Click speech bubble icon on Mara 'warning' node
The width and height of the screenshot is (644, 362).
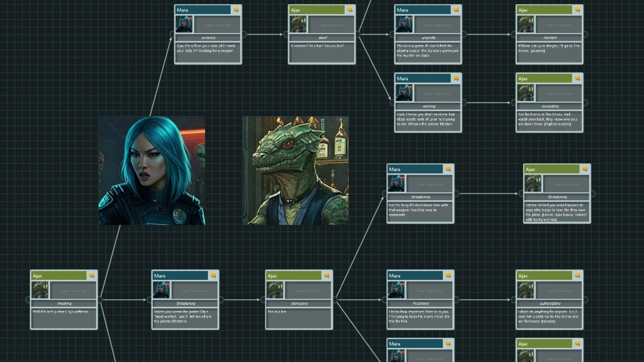tap(456, 78)
